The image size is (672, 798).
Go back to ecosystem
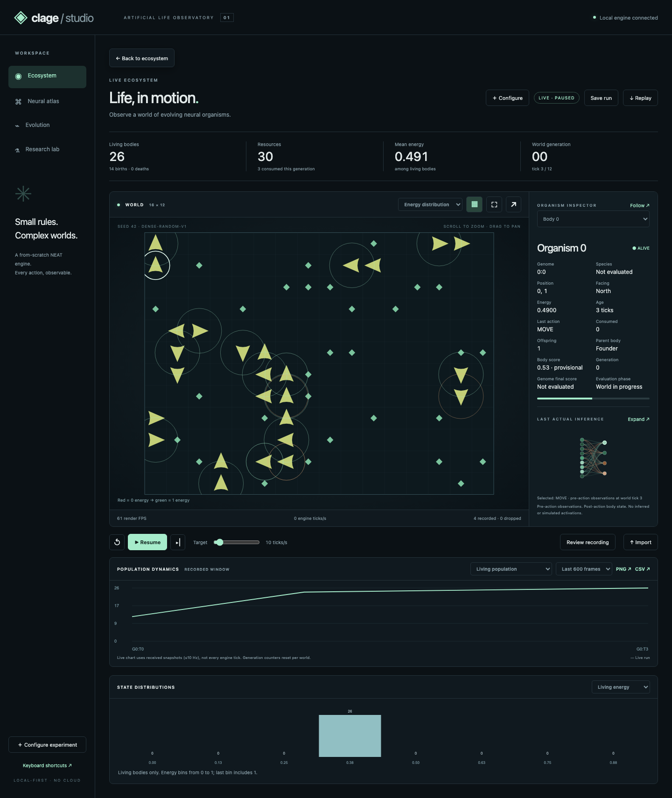[x=142, y=58]
